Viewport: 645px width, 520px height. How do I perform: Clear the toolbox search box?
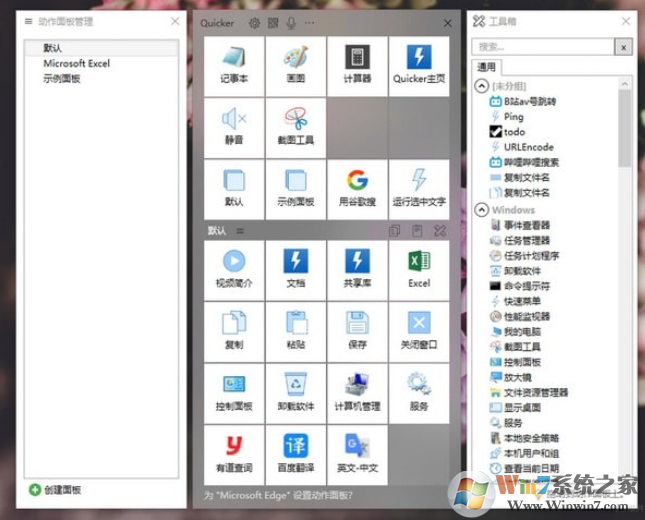(x=624, y=47)
